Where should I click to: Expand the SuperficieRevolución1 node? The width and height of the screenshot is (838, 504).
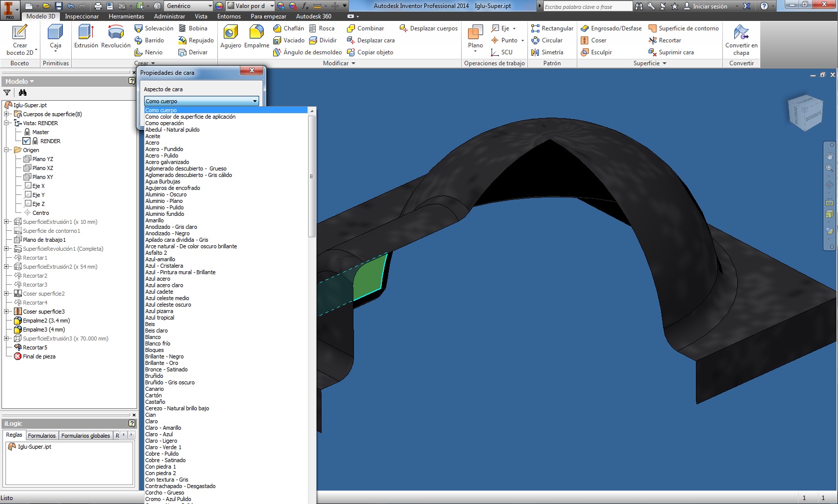point(6,249)
